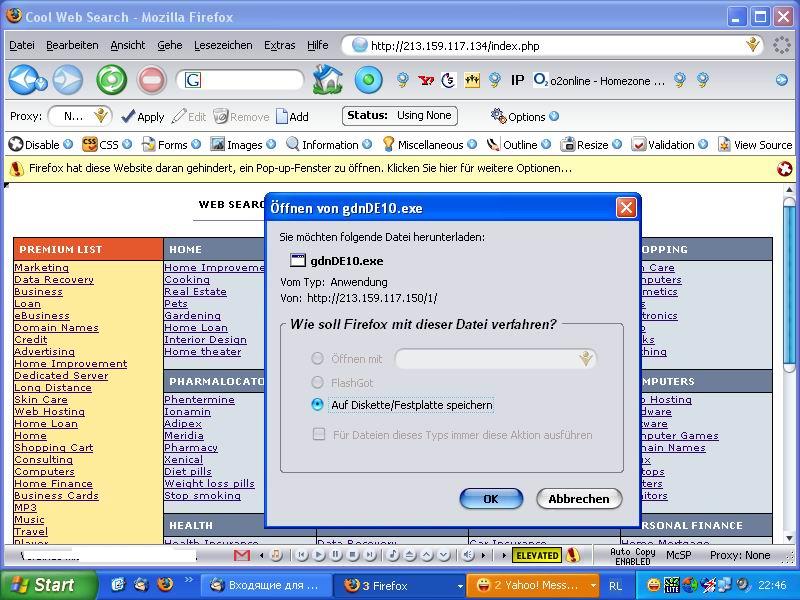Viewport: 800px width, 600px height.
Task: Select the 'Öffnen mit' radio button
Action: click(317, 359)
